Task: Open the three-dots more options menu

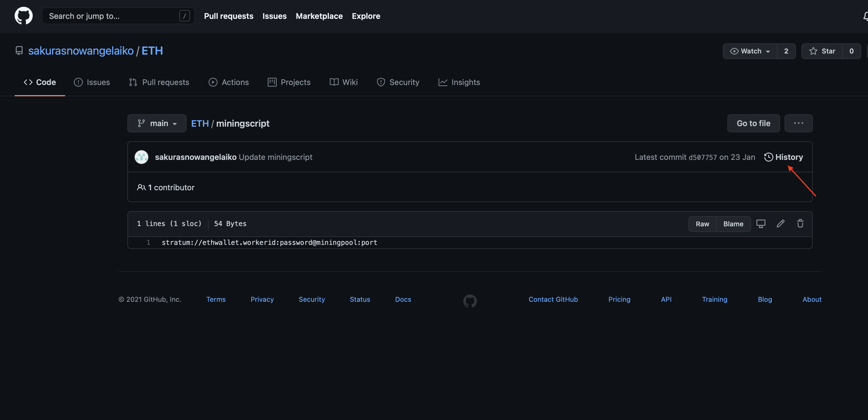Action: pyautogui.click(x=798, y=123)
